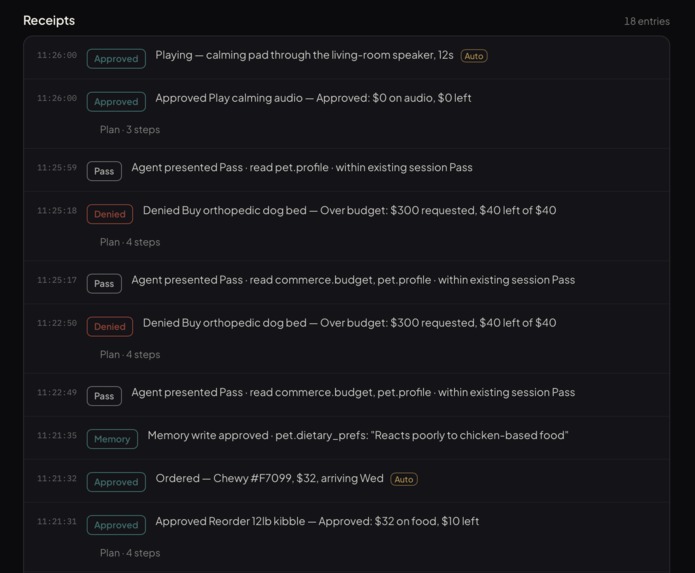Click the 11:26:00 timestamp on the Play calming audio row
Screen dimensions: 695x573
(57, 98)
